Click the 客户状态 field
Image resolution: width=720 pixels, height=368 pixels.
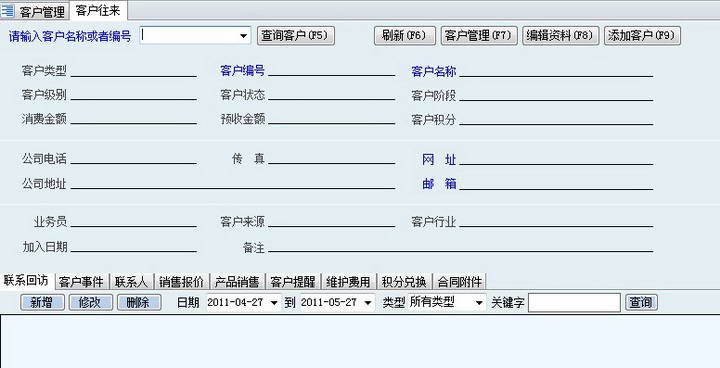pos(332,94)
